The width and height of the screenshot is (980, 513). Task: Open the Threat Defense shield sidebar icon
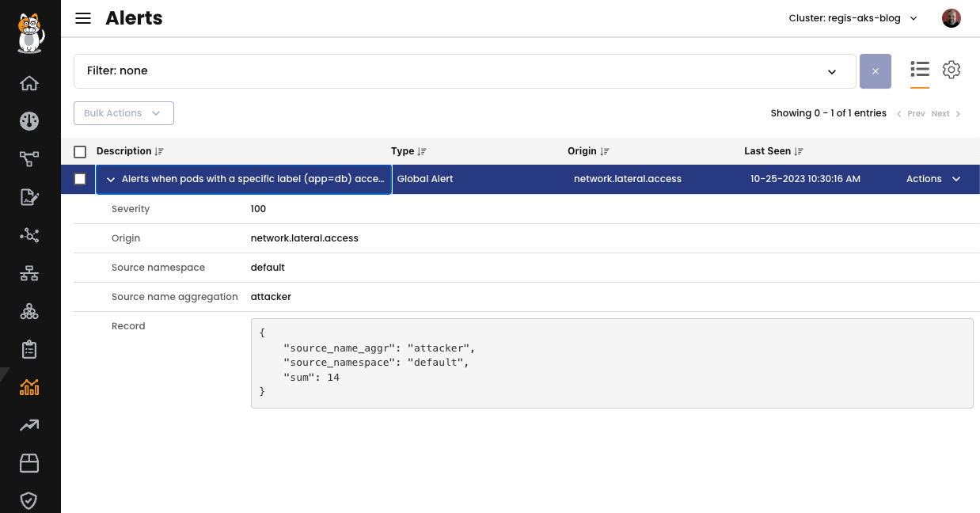coord(29,500)
